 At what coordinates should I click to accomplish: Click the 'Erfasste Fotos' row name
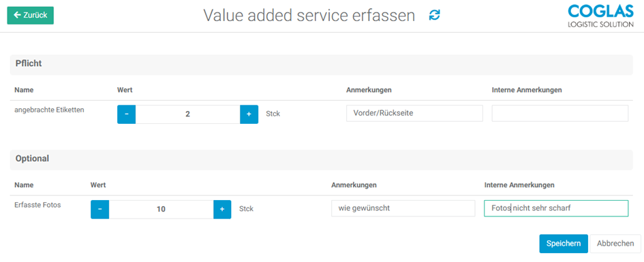(37, 205)
